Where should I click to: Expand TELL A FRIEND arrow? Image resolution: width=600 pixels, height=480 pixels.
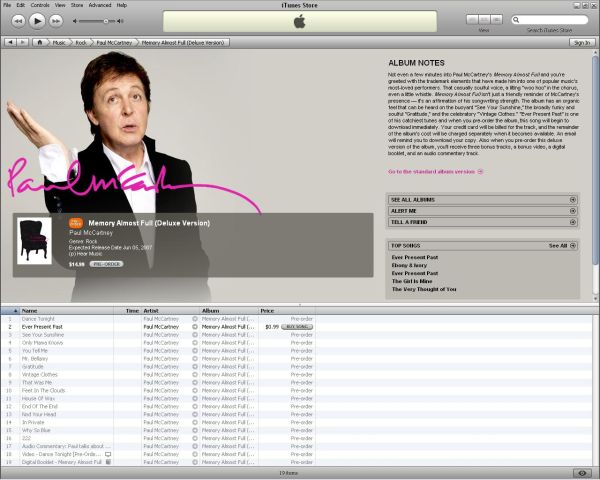pyautogui.click(x=572, y=222)
